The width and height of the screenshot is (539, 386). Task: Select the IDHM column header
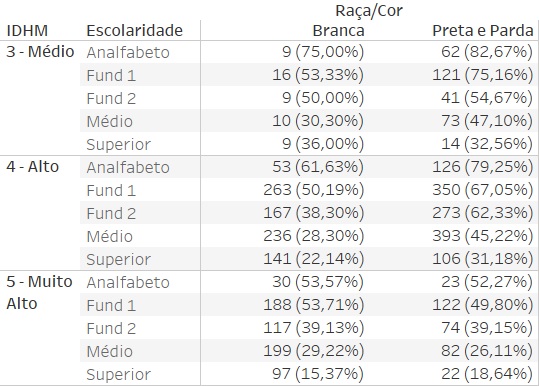(27, 31)
